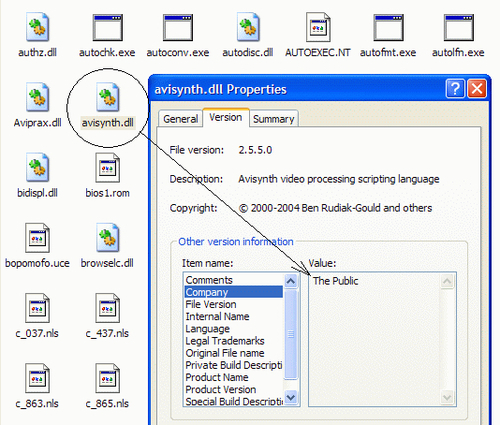
Task: Select Original File name in the list
Action: pyautogui.click(x=233, y=353)
